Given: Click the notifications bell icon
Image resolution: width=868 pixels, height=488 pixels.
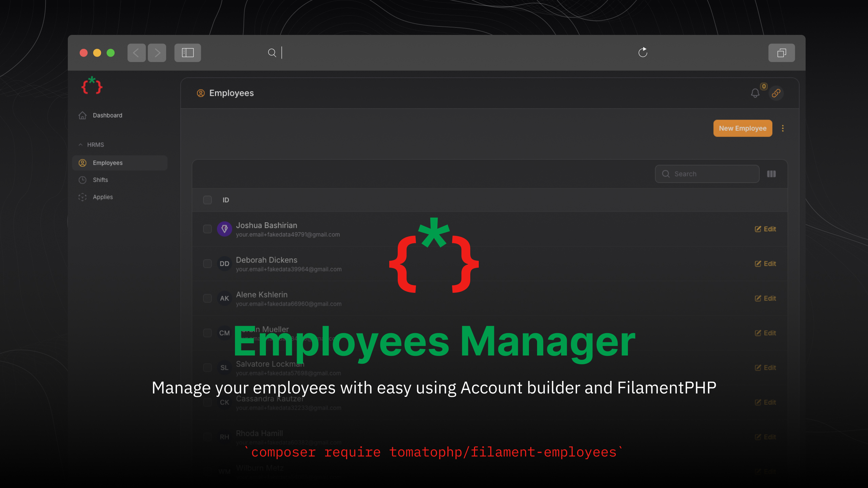Looking at the screenshot, I should [755, 93].
